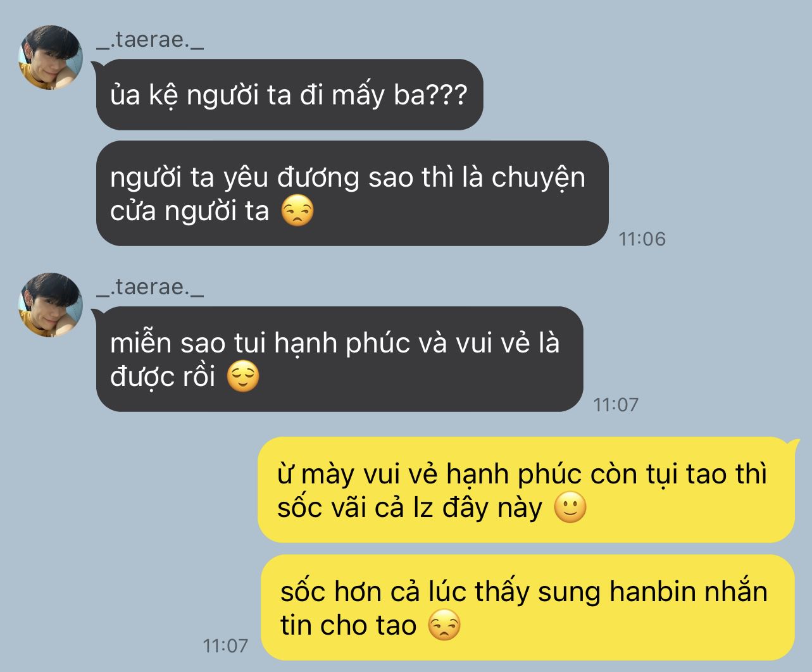The image size is (812, 672).
Task: Click the 11:07 timestamp beside gray bubble
Action: pos(616,404)
